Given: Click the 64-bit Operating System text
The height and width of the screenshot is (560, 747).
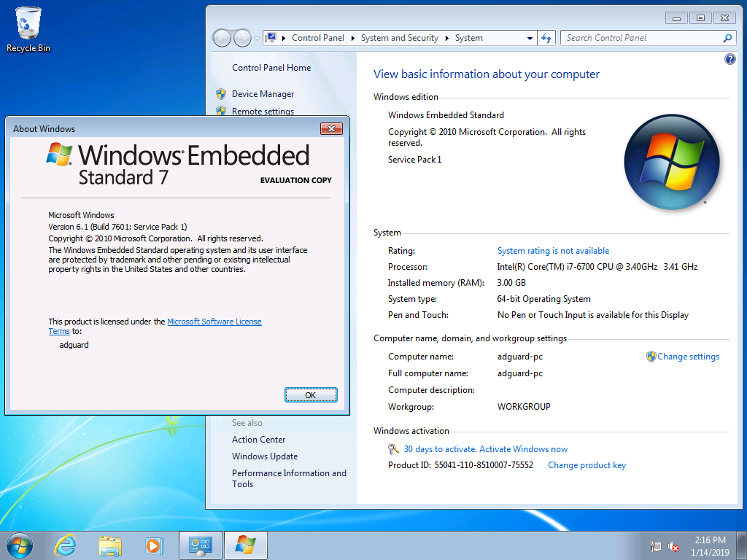Looking at the screenshot, I should point(543,299).
